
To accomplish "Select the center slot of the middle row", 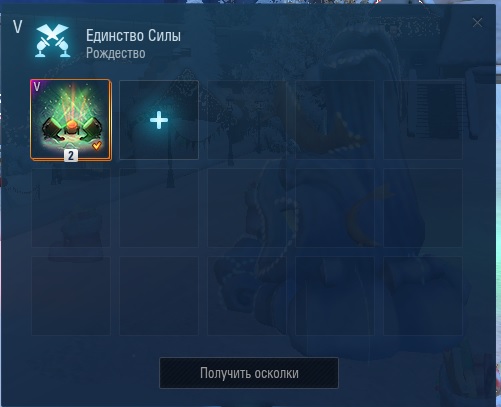I will coord(247,208).
